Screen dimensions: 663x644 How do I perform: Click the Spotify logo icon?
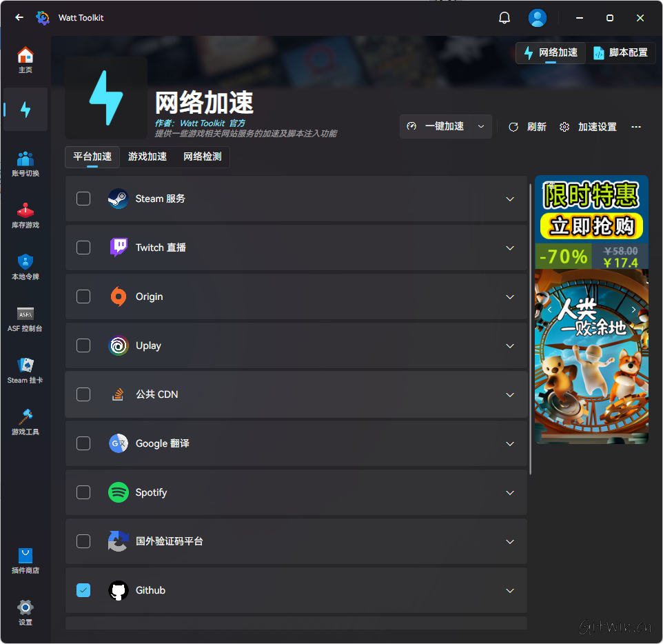coord(119,492)
